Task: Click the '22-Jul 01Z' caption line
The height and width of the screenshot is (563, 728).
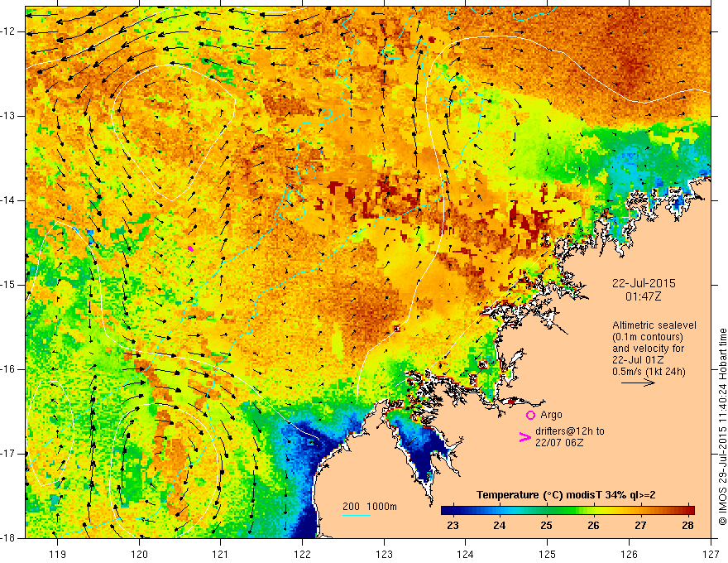Action: pos(638,360)
